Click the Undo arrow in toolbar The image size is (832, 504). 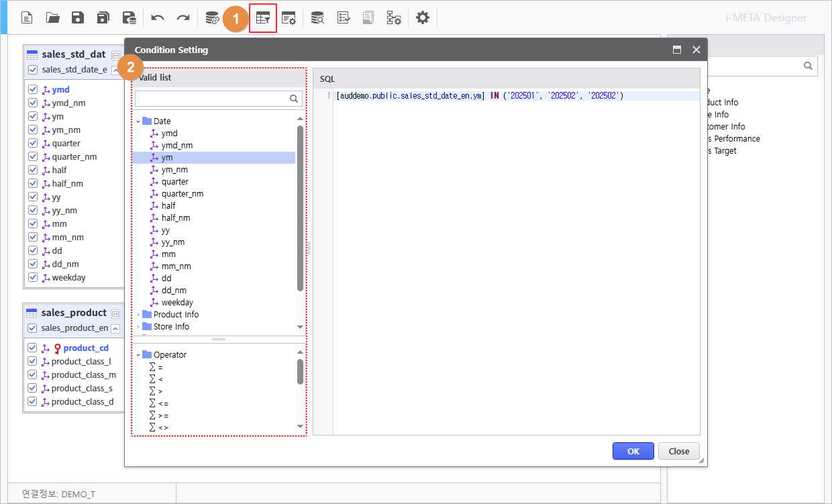(158, 18)
